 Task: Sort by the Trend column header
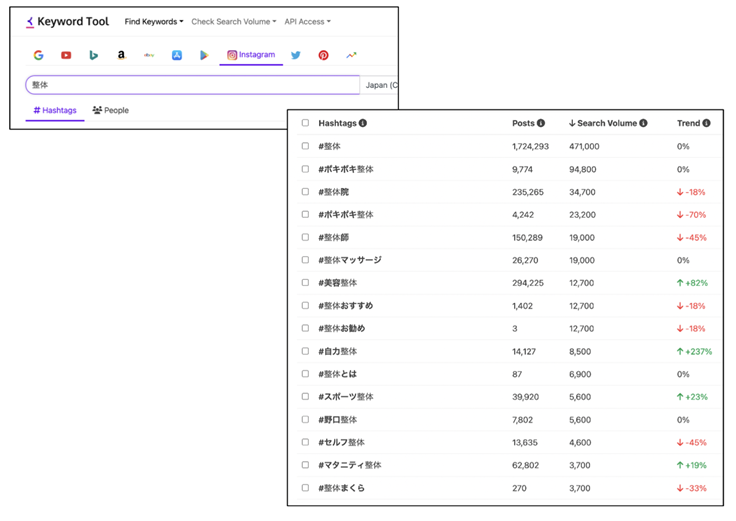(x=689, y=123)
